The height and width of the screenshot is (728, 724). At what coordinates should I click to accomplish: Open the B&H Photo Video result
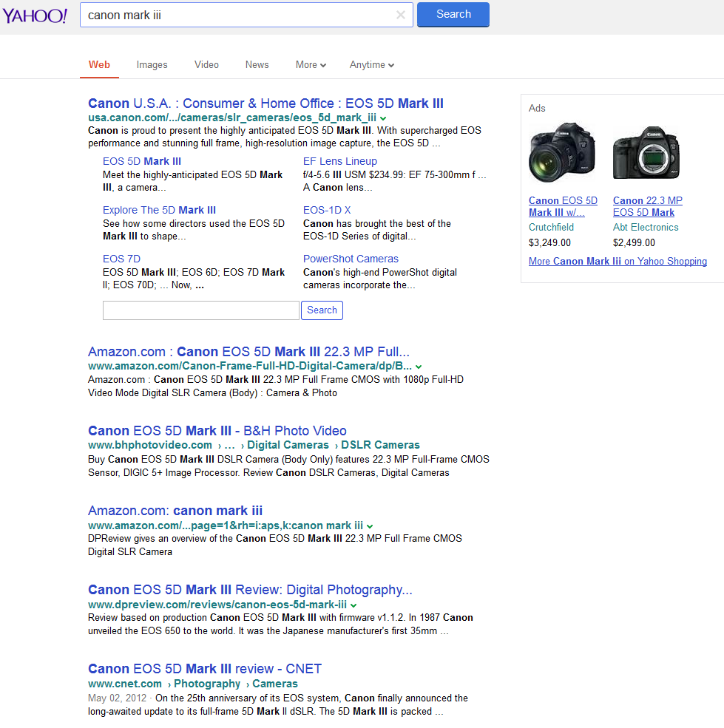coord(217,431)
